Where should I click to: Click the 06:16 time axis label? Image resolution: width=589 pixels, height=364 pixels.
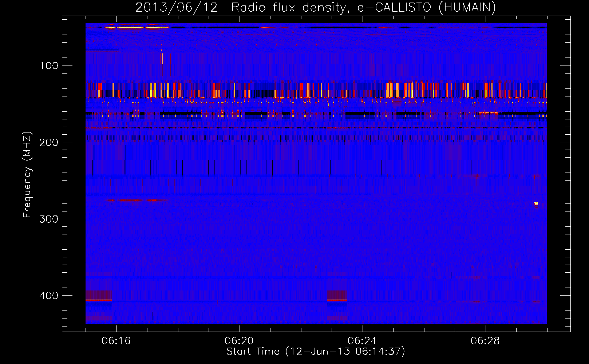tap(116, 341)
